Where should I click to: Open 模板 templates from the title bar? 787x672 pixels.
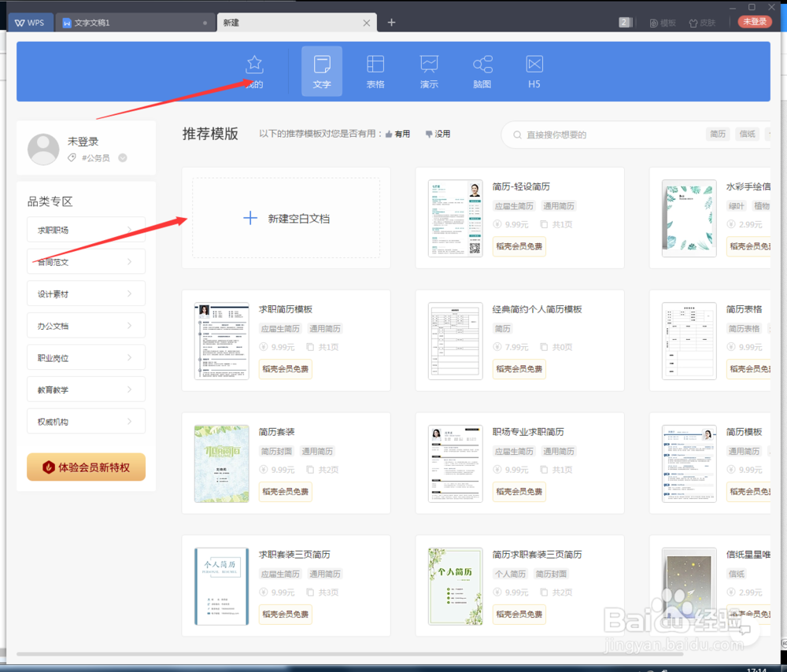click(x=662, y=22)
